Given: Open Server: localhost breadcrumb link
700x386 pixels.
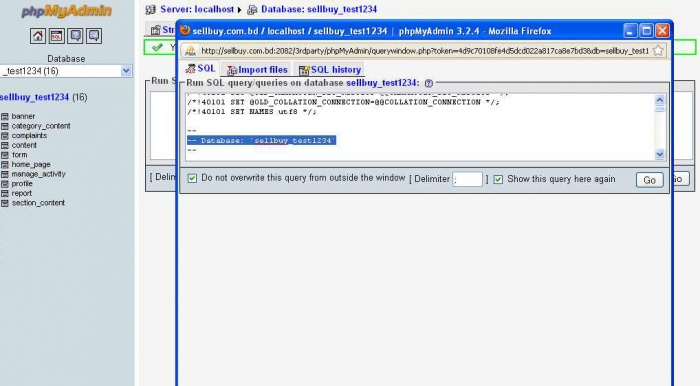Looking at the screenshot, I should [x=197, y=9].
